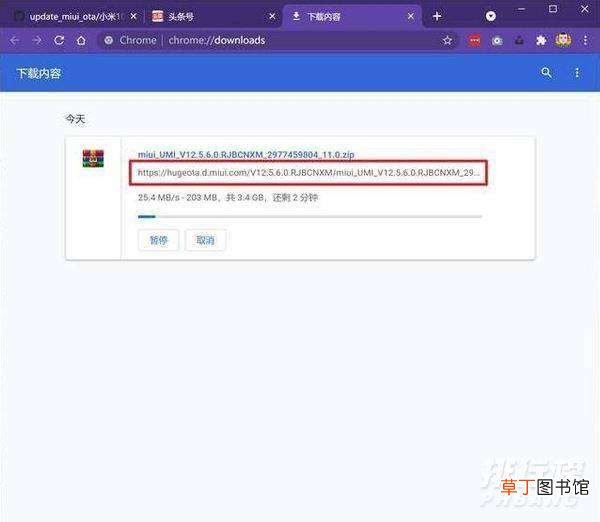The width and height of the screenshot is (600, 522).
Task: Pause the download with 暂停 button
Action: point(158,240)
